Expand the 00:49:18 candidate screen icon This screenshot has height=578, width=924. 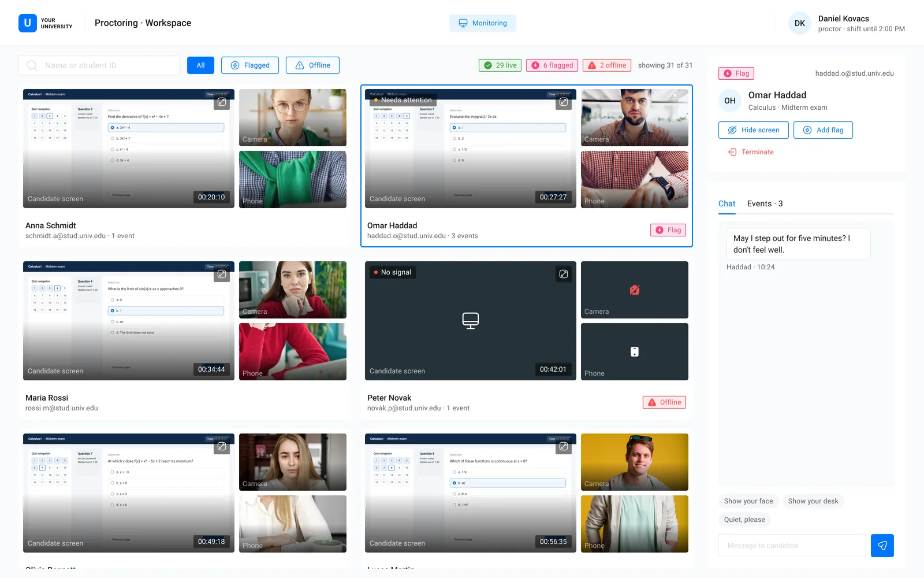222,446
